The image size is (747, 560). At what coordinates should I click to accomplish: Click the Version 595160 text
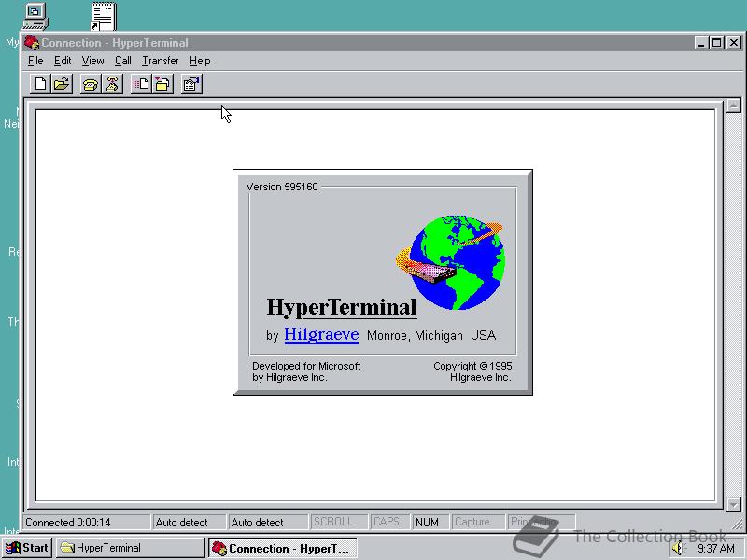click(x=282, y=187)
